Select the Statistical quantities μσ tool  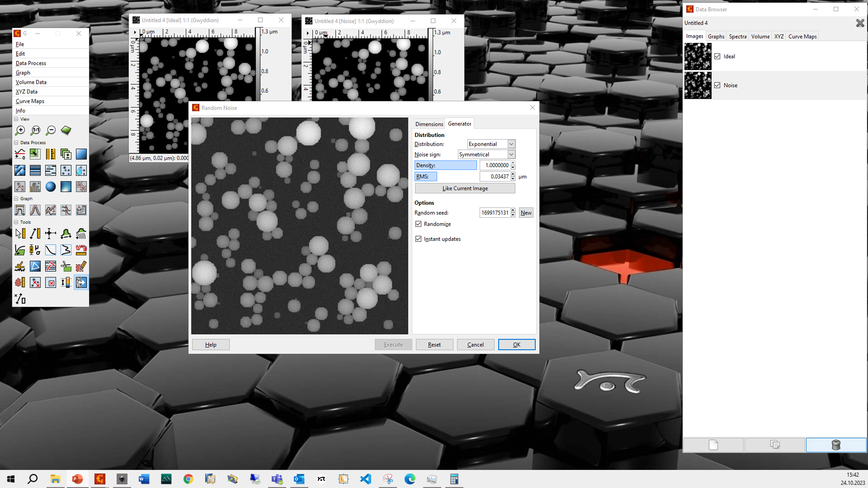pos(35,250)
